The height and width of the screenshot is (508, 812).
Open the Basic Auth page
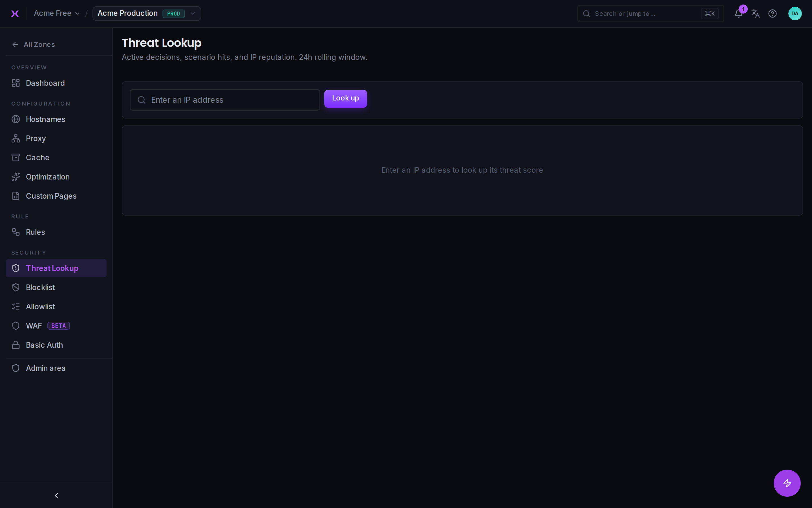(x=56, y=345)
